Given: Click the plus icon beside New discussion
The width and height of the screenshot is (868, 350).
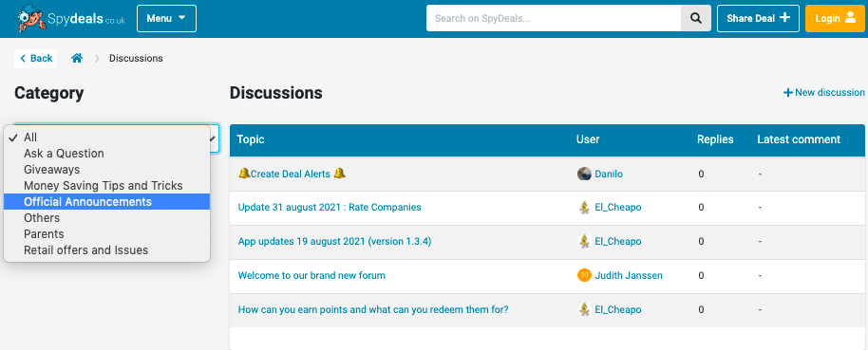Looking at the screenshot, I should tap(787, 92).
